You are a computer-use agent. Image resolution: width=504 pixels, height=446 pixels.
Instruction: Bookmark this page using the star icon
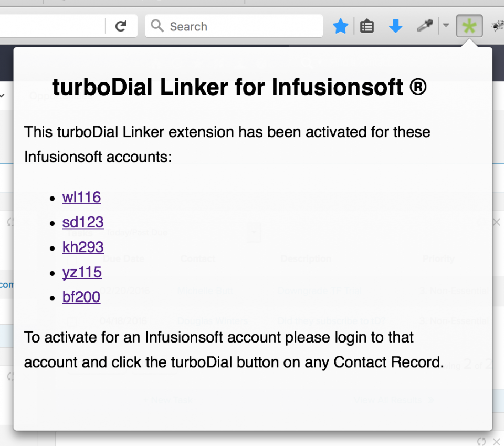(x=340, y=25)
